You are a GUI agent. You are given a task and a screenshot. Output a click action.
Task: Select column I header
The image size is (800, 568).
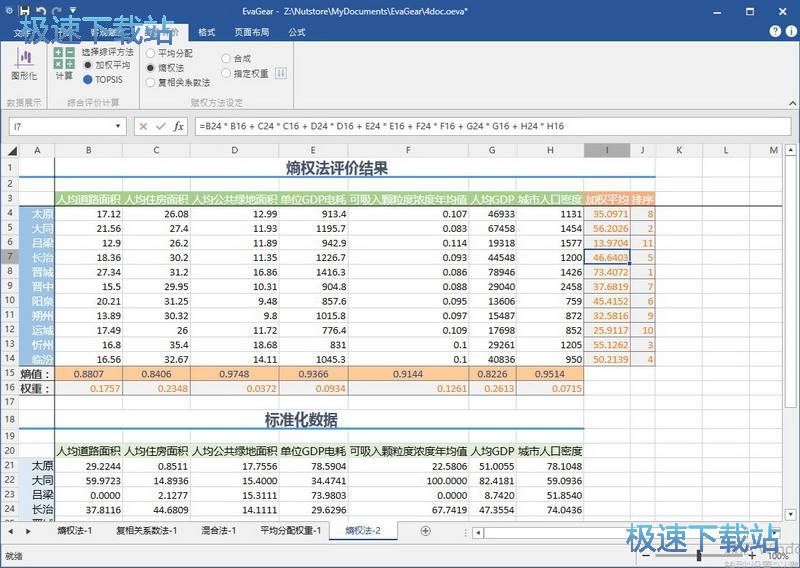607,150
